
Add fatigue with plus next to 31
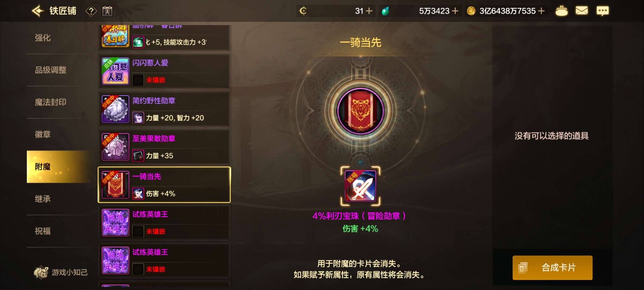pos(369,11)
